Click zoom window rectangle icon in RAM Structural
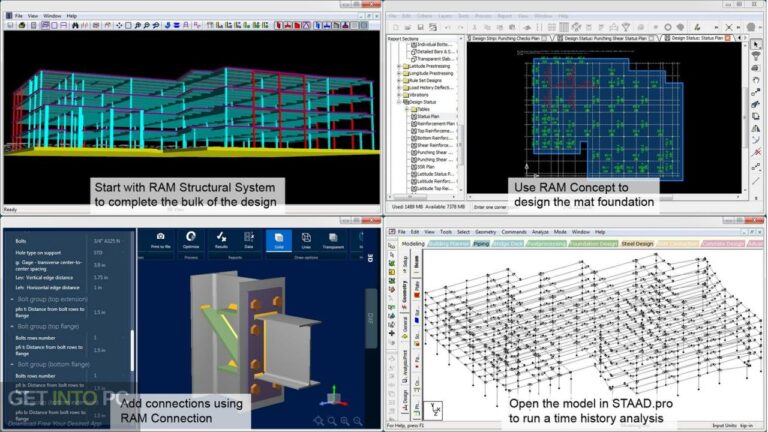The width and height of the screenshot is (768, 432). point(128,25)
